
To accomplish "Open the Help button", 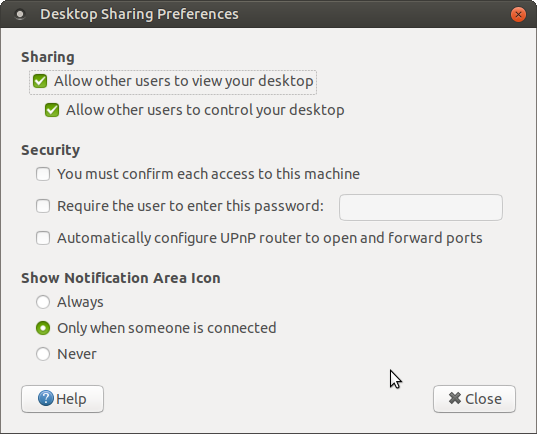I will (62, 399).
